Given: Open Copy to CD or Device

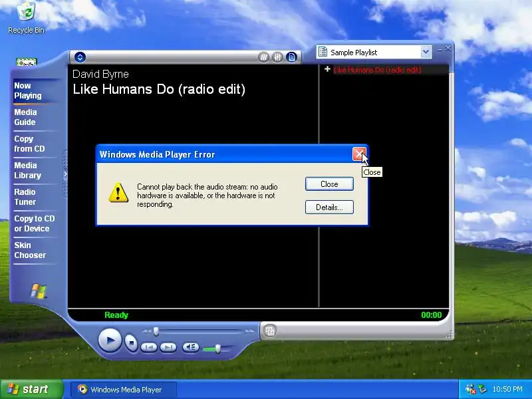Looking at the screenshot, I should (x=35, y=223).
